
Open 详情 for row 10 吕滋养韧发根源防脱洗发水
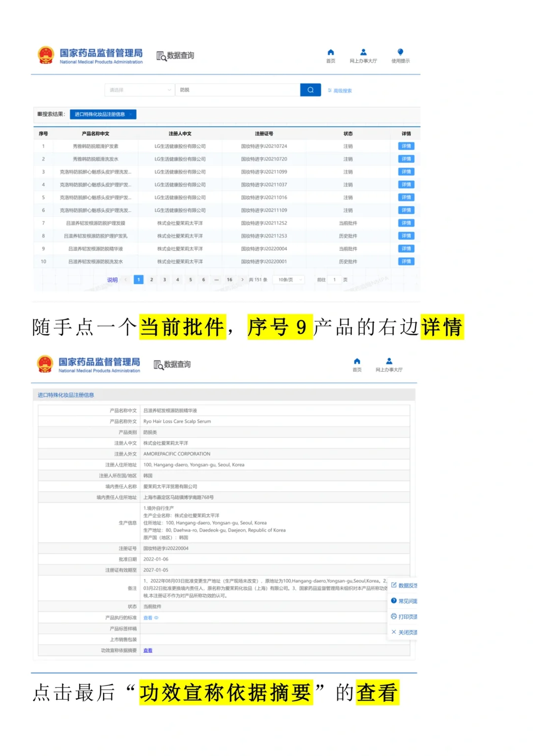tap(406, 262)
